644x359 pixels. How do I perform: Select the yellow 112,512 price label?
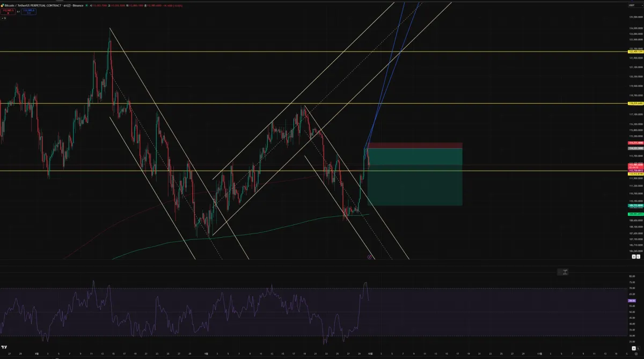click(635, 174)
